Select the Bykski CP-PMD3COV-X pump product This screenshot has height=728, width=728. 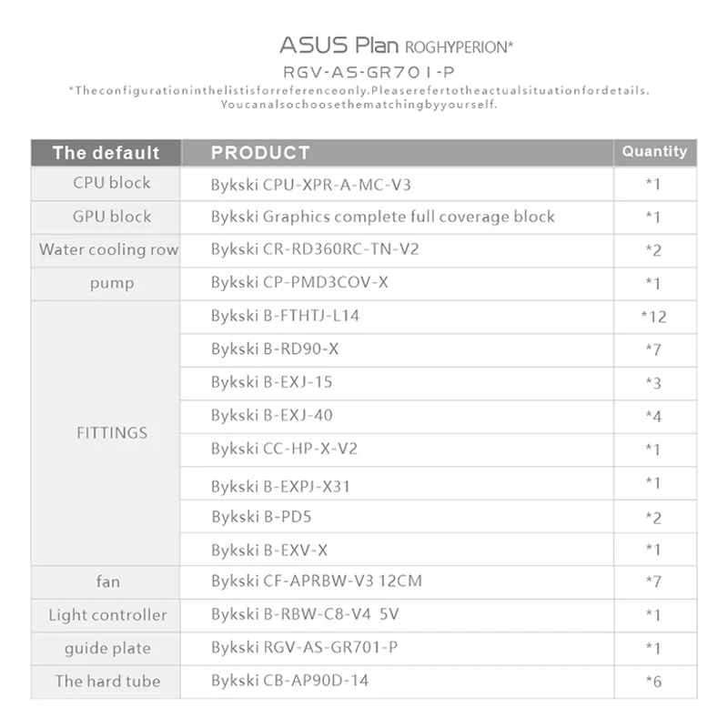[x=299, y=282]
